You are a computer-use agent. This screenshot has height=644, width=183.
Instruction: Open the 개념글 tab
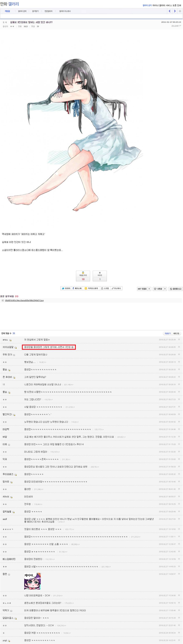7,11
